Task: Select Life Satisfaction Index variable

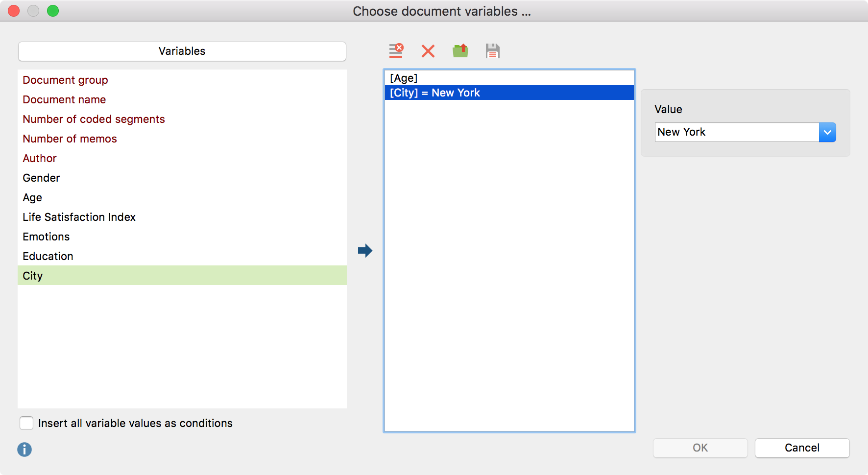Action: point(79,217)
